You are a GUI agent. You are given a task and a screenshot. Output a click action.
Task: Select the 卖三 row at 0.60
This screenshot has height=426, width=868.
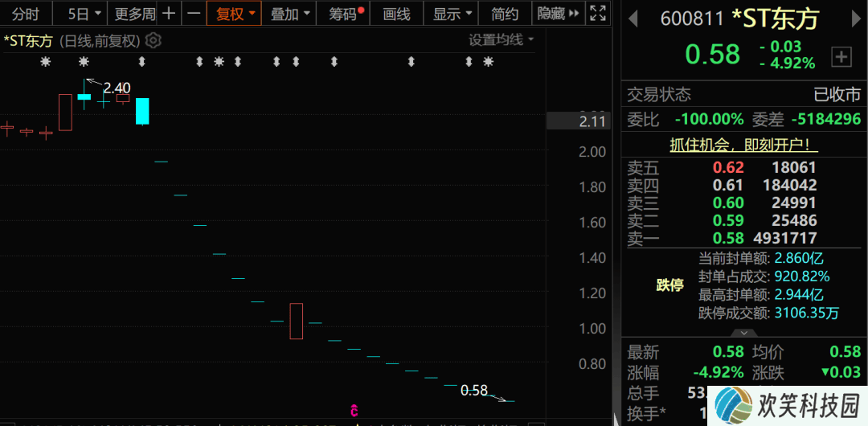[x=744, y=203]
